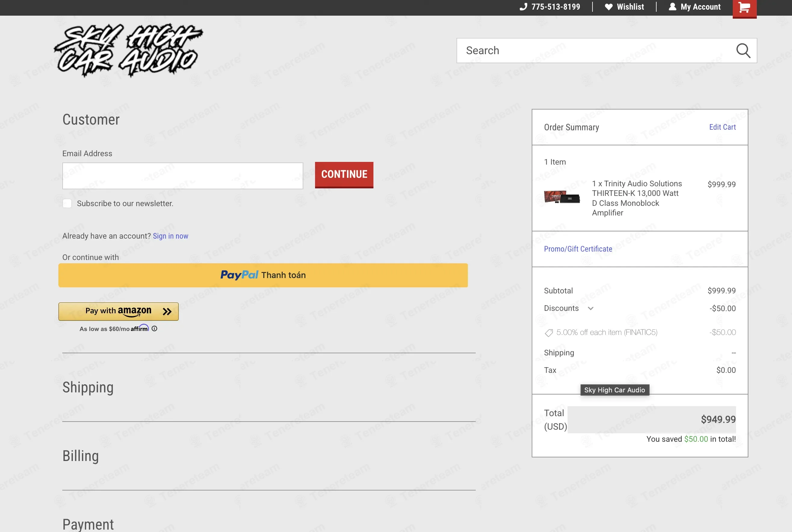Click the search magnifier icon
The width and height of the screenshot is (792, 532).
click(743, 51)
